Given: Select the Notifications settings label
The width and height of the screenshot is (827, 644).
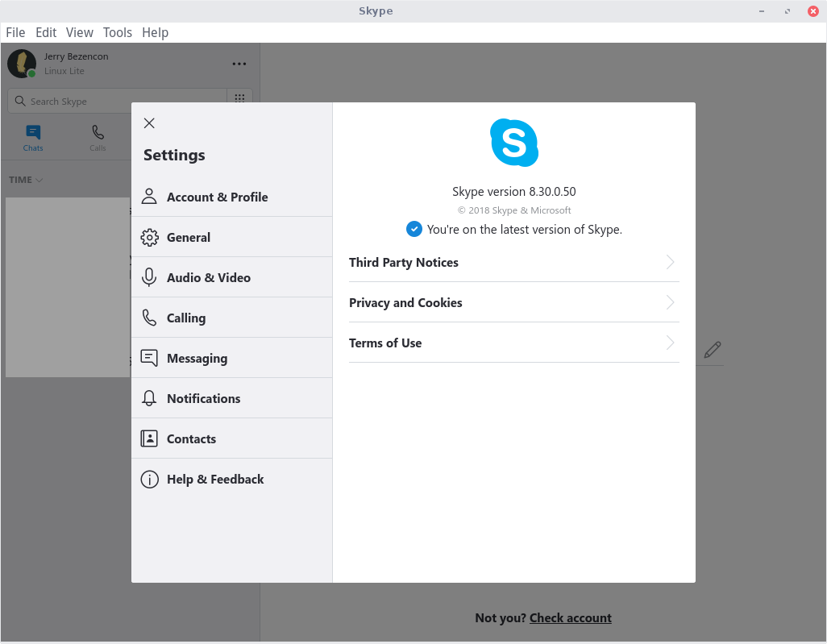Looking at the screenshot, I should point(204,399).
